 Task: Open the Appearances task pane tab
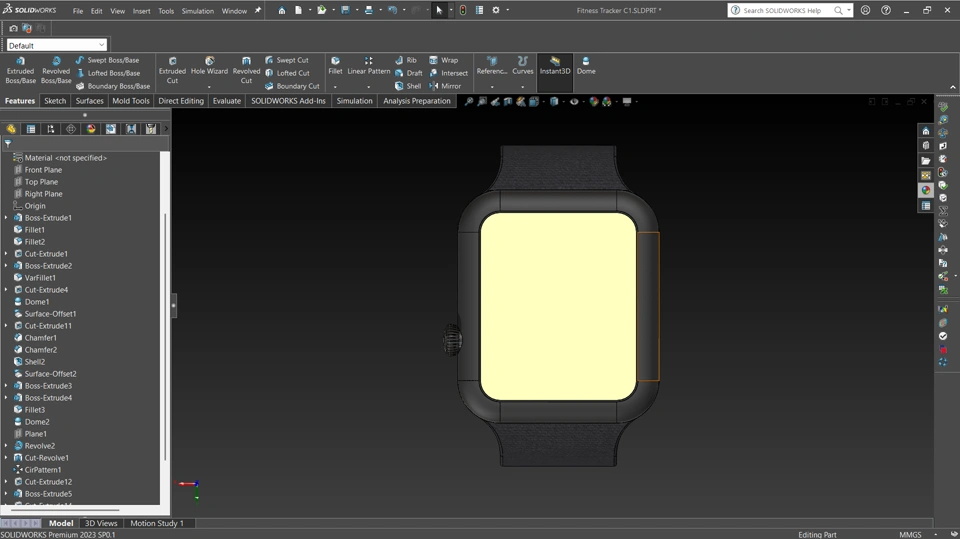click(926, 190)
